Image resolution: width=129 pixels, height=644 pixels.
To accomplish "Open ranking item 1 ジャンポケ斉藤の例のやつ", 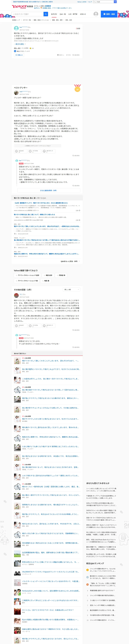I will click(x=103, y=570).
